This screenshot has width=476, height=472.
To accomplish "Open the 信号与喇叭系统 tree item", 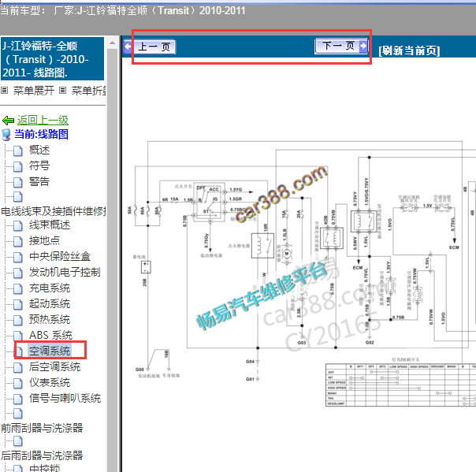I will click(65, 399).
